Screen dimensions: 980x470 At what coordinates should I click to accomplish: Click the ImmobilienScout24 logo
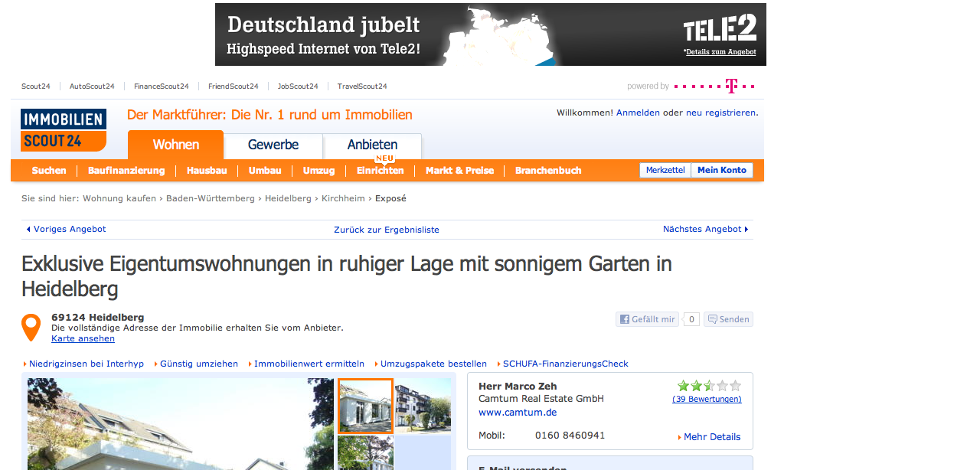64,129
